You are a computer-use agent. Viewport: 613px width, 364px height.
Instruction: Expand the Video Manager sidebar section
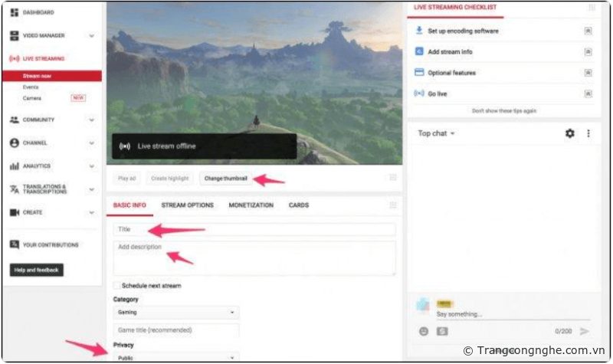pos(91,35)
